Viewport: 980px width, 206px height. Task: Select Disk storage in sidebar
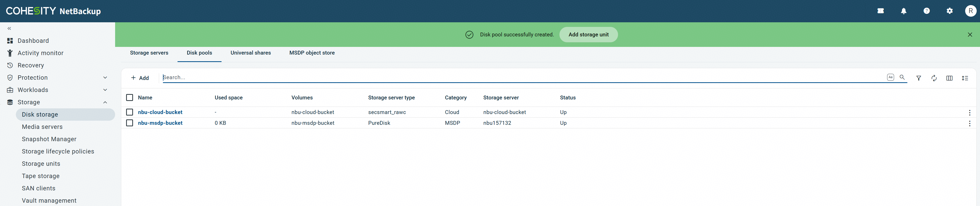click(x=65, y=115)
